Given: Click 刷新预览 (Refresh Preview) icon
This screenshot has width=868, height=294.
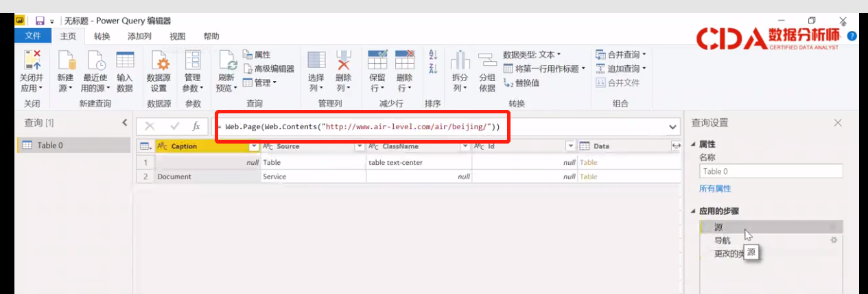Looking at the screenshot, I should 227,60.
